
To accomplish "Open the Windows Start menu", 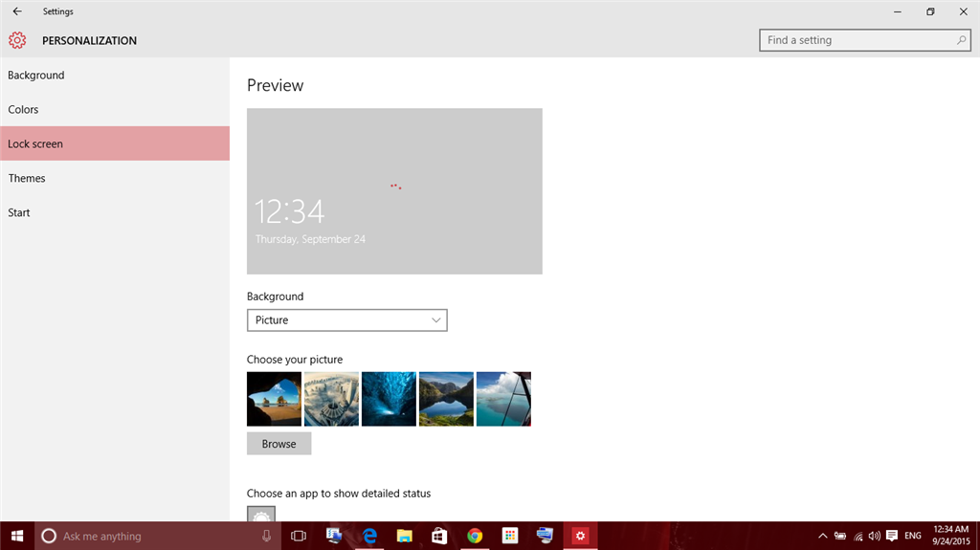I will 17,536.
